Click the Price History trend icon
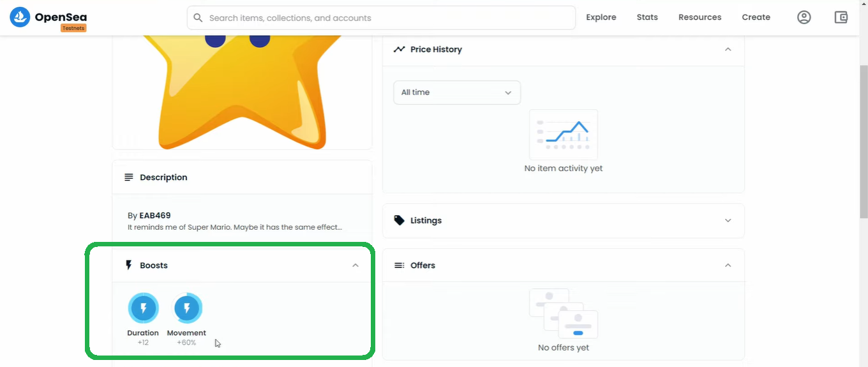The image size is (868, 367). click(x=400, y=49)
